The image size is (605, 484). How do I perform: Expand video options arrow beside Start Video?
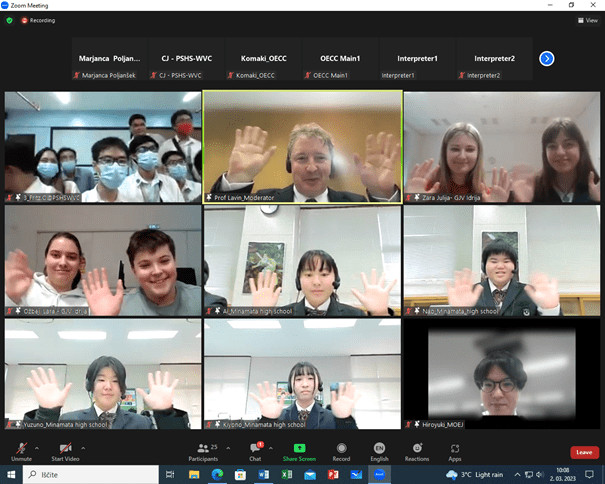pyautogui.click(x=83, y=448)
